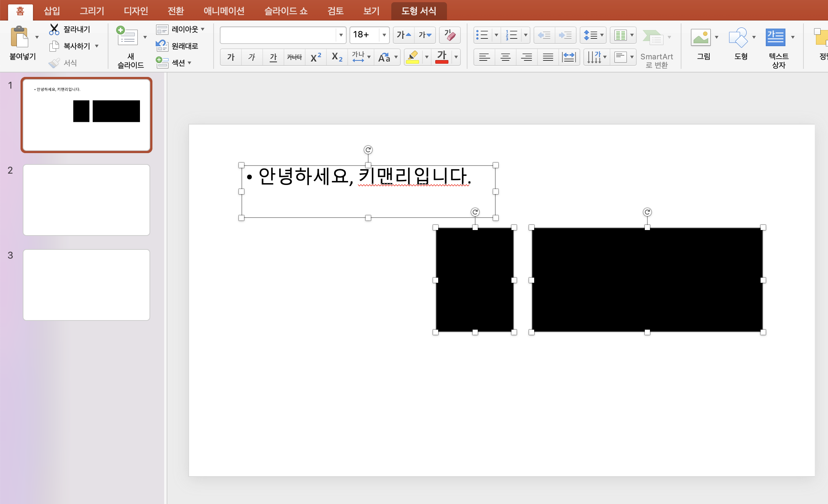This screenshot has height=504, width=828.
Task: Click the decrease indent icon
Action: pos(544,35)
